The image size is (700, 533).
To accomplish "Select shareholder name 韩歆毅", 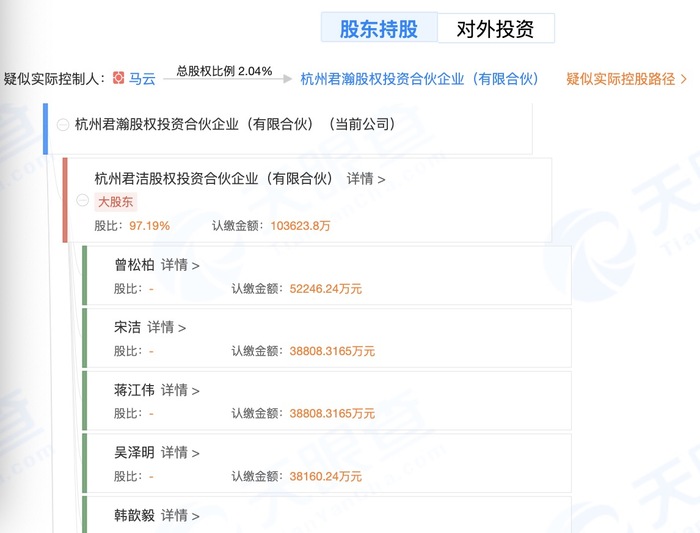I will coord(134,516).
